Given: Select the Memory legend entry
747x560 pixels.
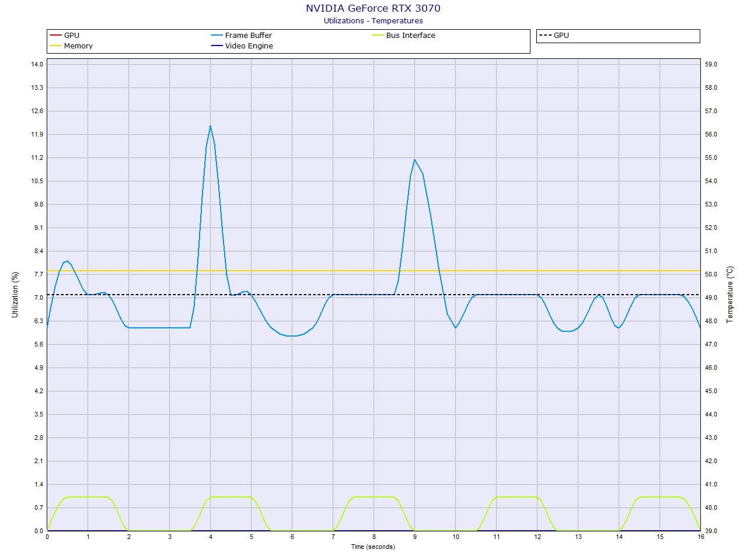Looking at the screenshot, I should coord(71,45).
